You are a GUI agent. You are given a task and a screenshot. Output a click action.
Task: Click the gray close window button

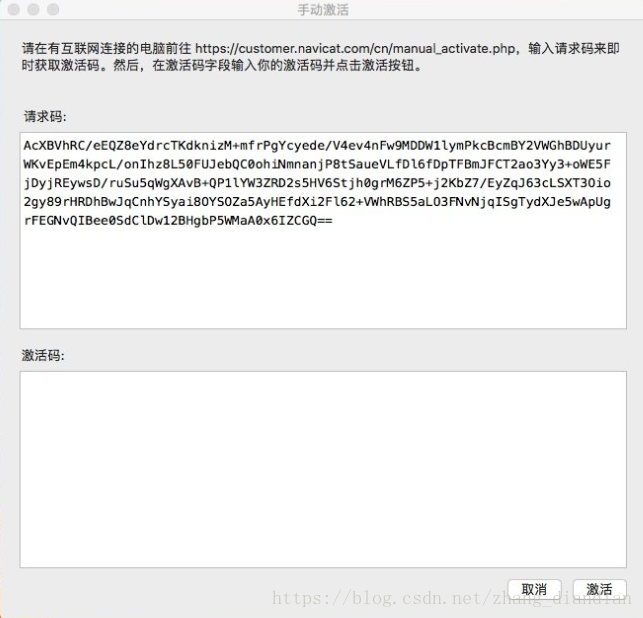click(x=14, y=9)
